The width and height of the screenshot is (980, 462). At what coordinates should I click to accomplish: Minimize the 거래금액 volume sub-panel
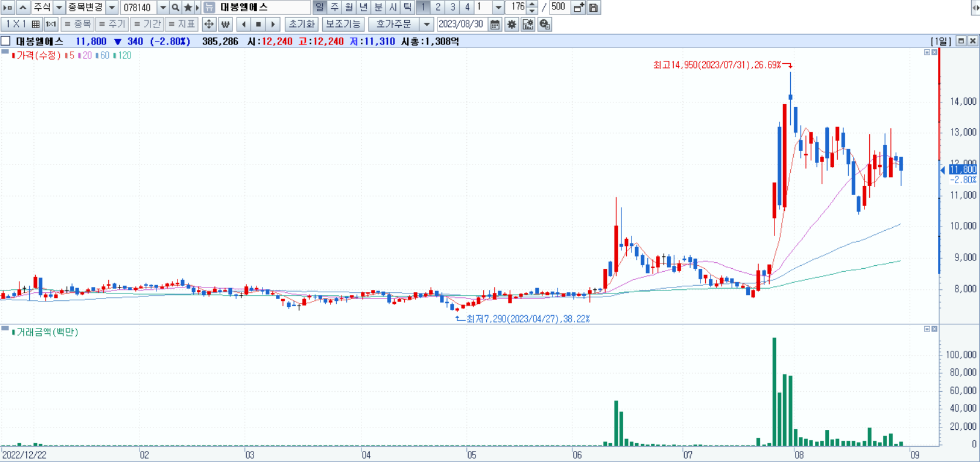(x=927, y=329)
